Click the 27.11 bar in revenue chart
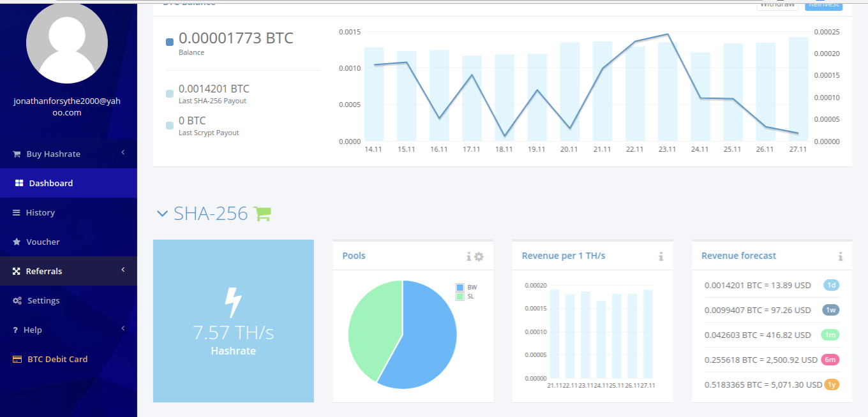868x417 pixels. (648, 334)
